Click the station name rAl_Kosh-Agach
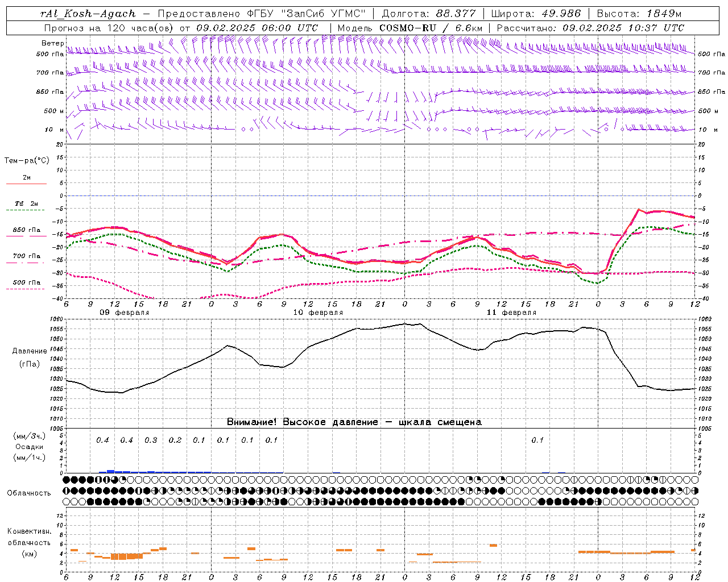This screenshot has height=582, width=728. click(x=88, y=14)
